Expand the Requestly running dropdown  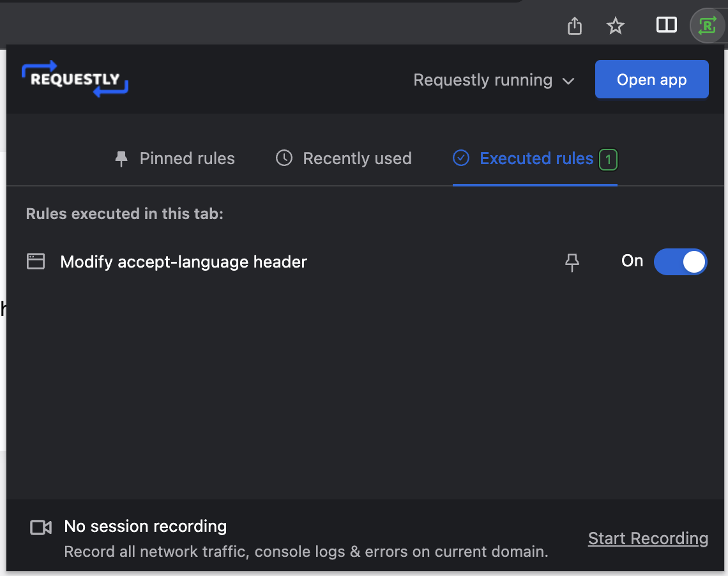494,80
